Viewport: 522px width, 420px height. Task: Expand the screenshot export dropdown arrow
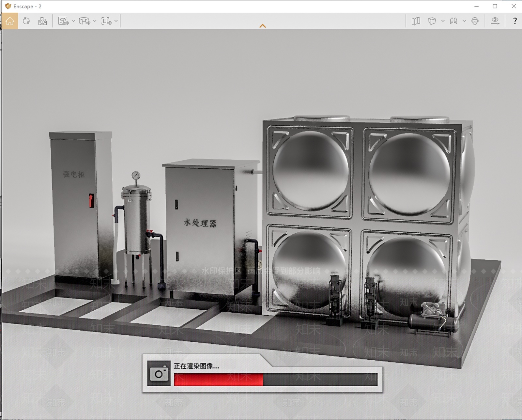73,21
